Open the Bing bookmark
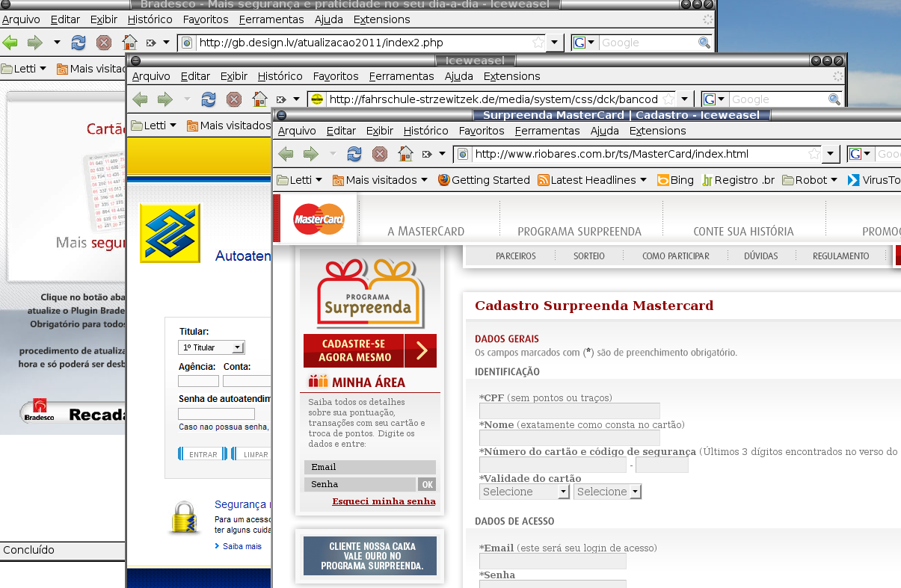The width and height of the screenshot is (901, 588). pos(675,180)
